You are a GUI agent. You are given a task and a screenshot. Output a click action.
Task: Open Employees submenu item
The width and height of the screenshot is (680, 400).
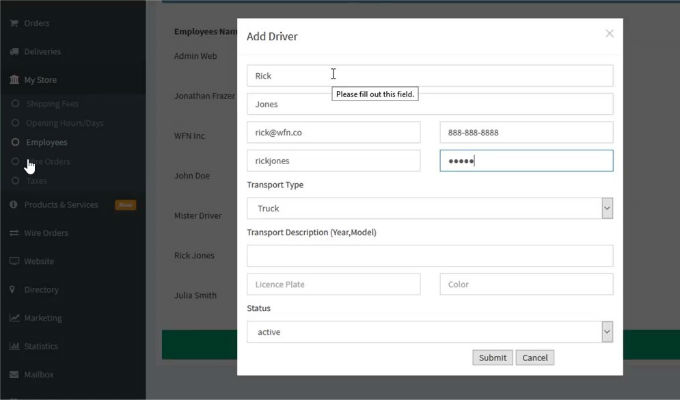click(x=47, y=142)
